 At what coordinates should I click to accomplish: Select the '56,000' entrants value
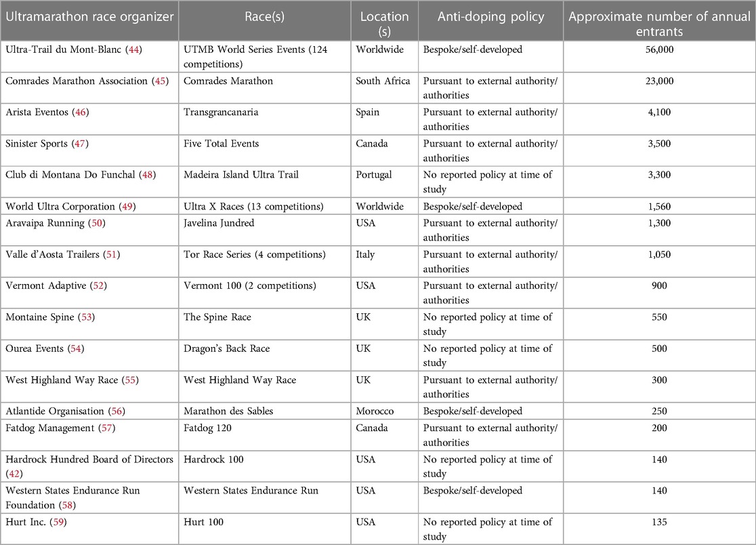[660, 49]
